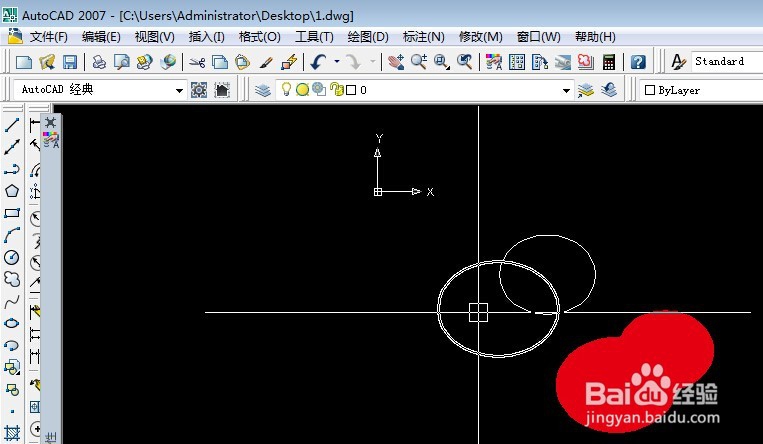Open the 视图(V) menu
Viewport: 763px width, 444px height.
(x=154, y=37)
